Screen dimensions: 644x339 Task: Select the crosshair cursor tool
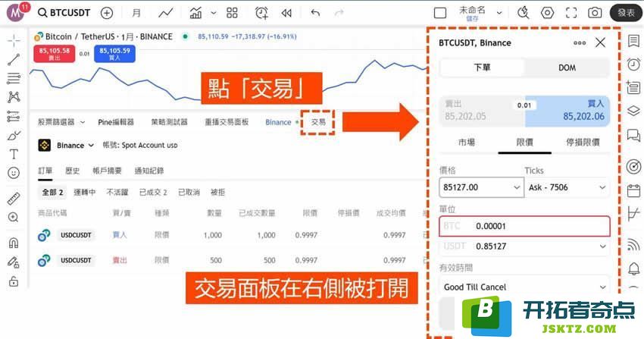click(x=14, y=40)
